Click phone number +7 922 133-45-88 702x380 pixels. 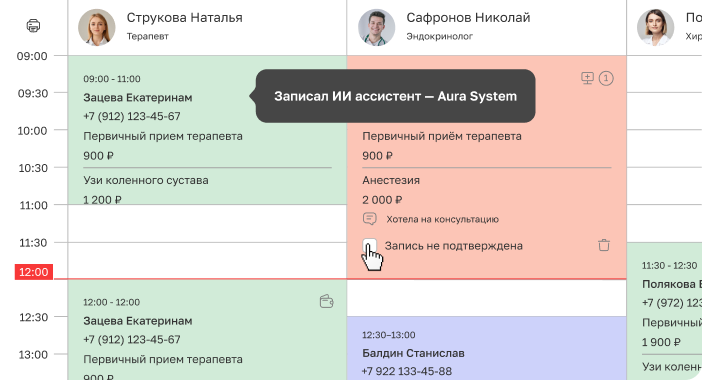[x=407, y=371]
